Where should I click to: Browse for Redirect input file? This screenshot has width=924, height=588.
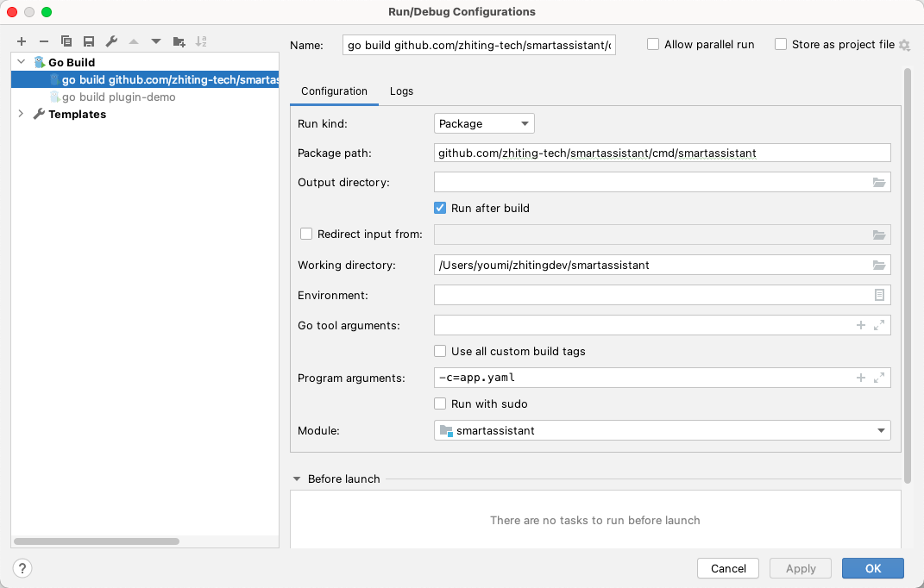point(878,235)
